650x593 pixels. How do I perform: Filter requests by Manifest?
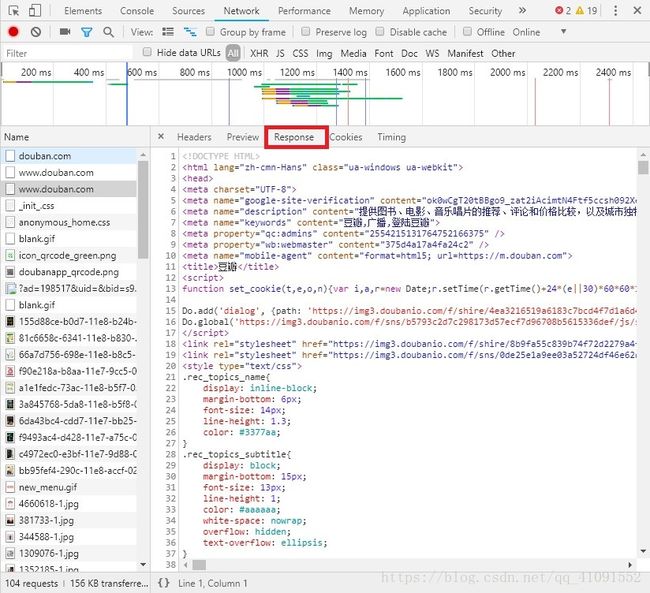pyautogui.click(x=465, y=53)
